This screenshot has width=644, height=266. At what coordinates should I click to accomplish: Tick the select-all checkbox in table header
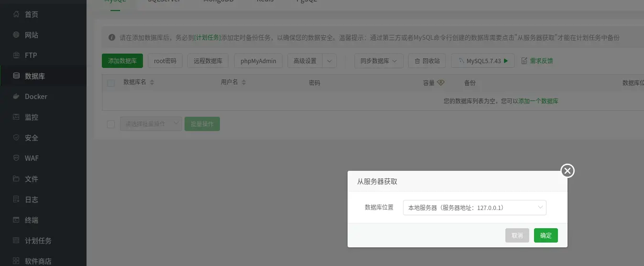(x=111, y=83)
